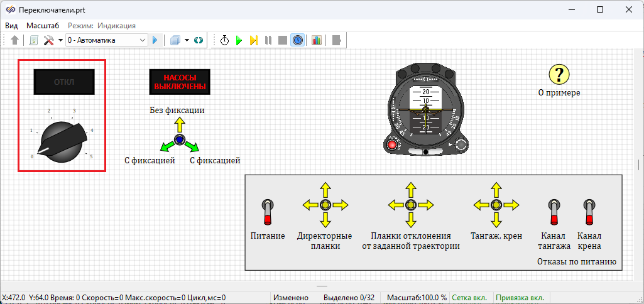Image resolution: width=644 pixels, height=304 pixels.
Task: Flip the Питание toggle switch
Action: pos(268,211)
